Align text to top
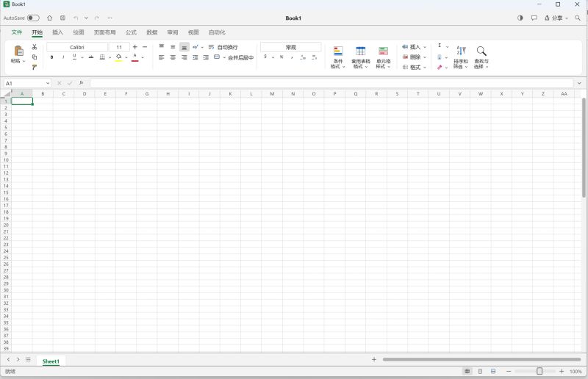The width and height of the screenshot is (588, 379). coord(162,47)
